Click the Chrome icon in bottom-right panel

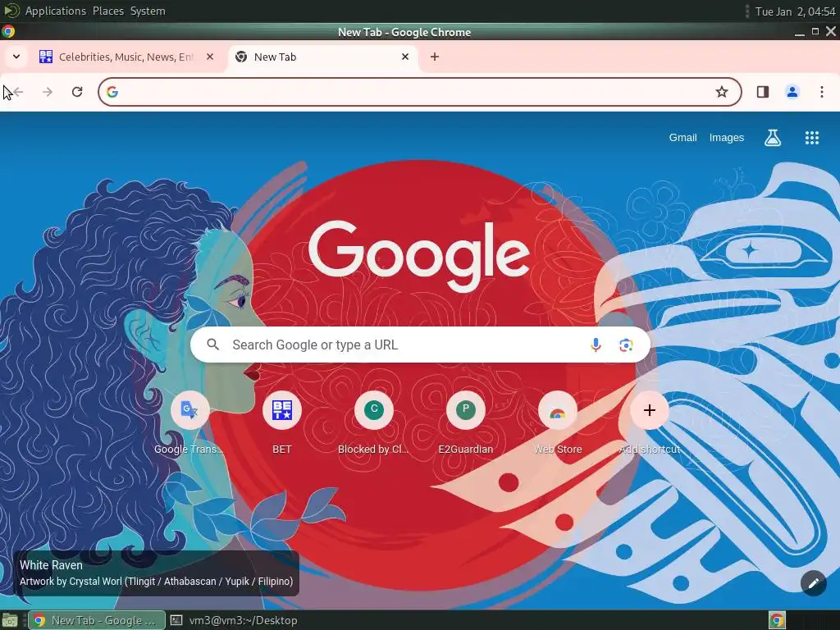(x=777, y=620)
